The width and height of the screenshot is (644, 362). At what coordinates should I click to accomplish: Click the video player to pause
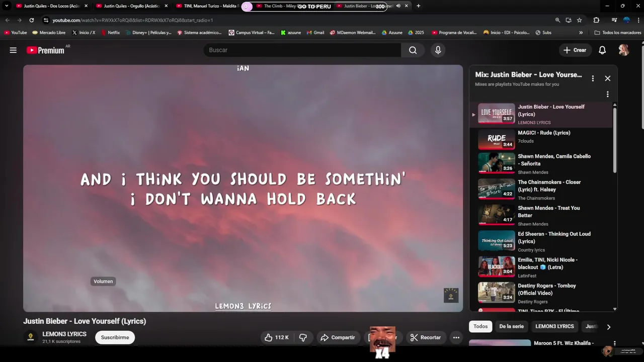243,188
